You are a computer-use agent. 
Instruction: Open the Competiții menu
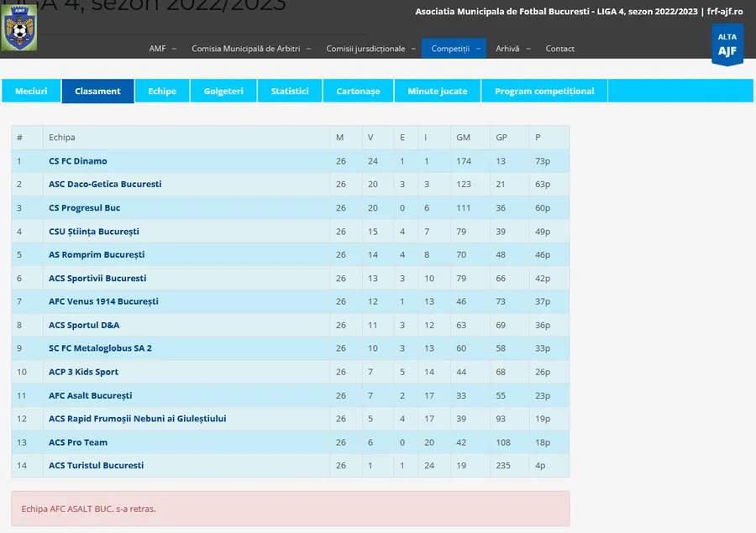coord(454,49)
